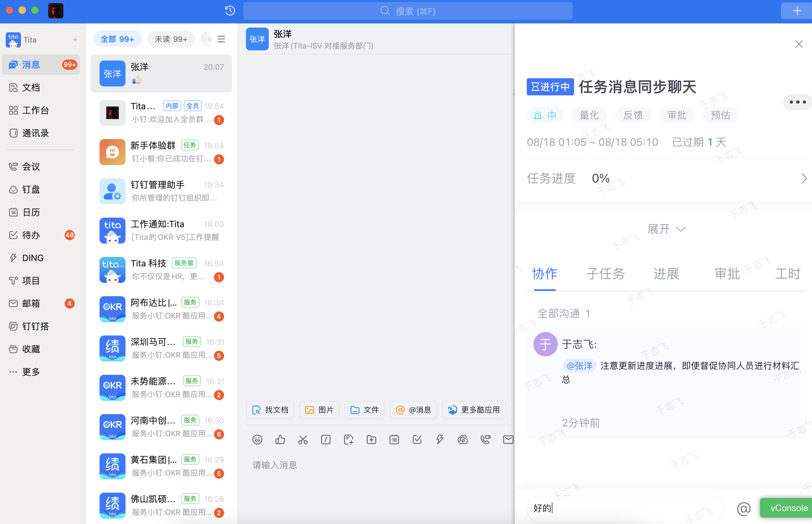
Task: Click the scissors screenshot icon
Action: click(x=303, y=440)
